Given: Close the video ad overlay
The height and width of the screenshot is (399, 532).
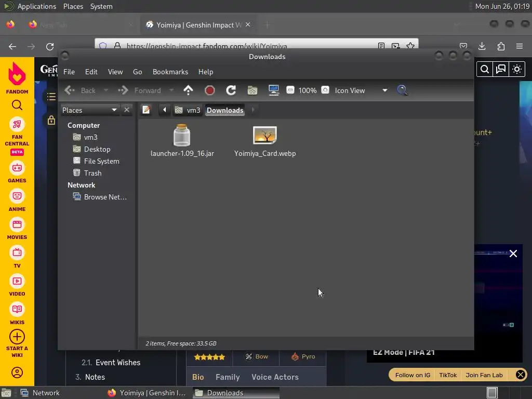Looking at the screenshot, I should click(x=513, y=254).
